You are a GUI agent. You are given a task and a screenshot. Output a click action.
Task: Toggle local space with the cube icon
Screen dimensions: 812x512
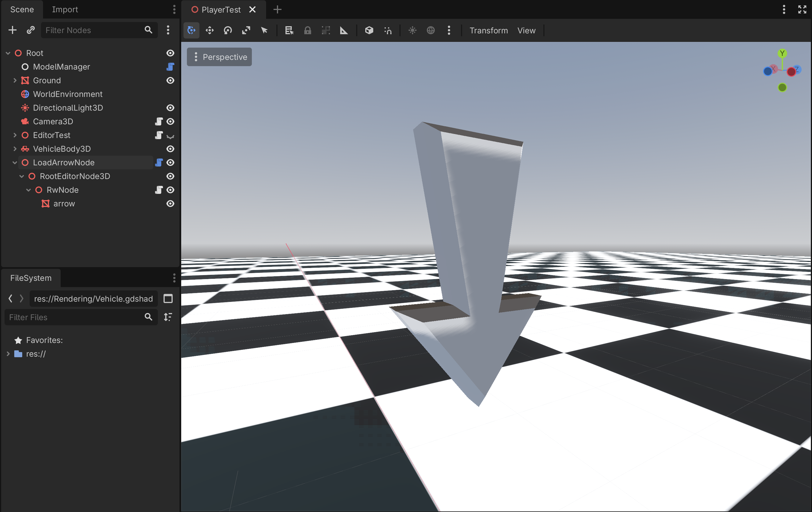369,31
